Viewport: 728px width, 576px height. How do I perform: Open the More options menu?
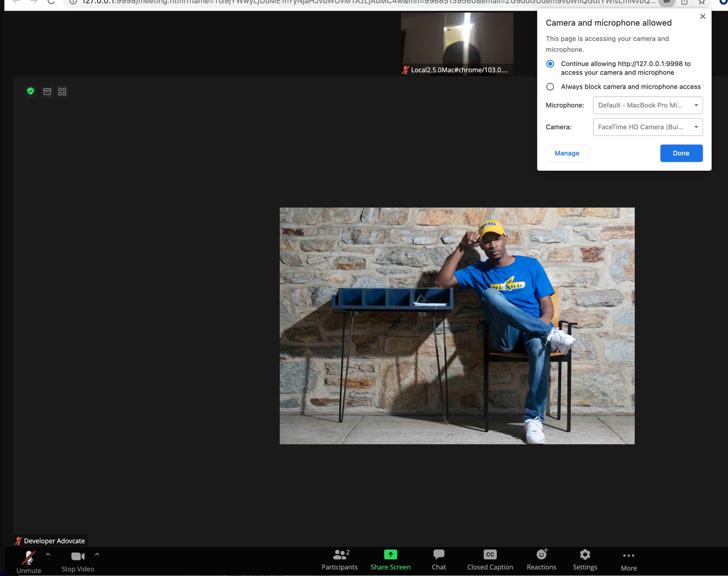[628, 560]
